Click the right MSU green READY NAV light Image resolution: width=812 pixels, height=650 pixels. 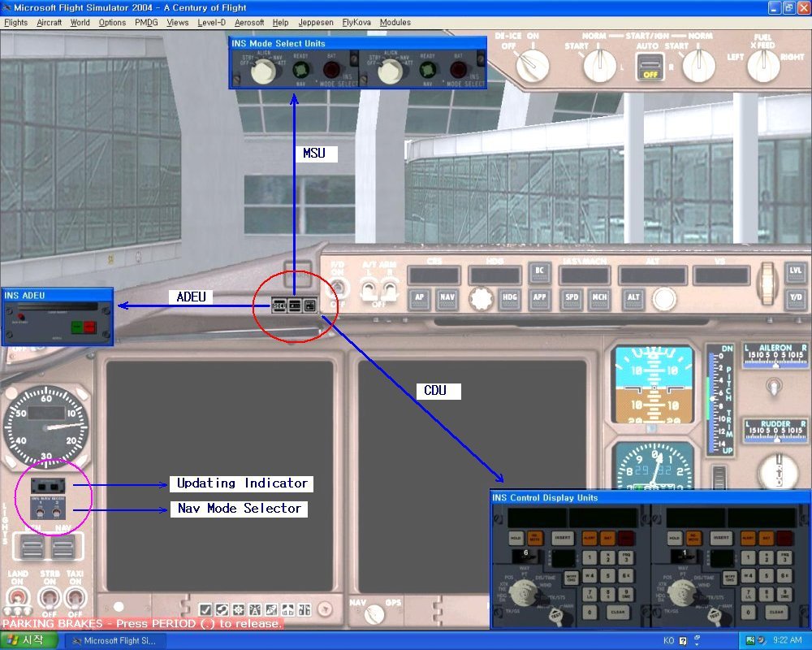pos(428,69)
